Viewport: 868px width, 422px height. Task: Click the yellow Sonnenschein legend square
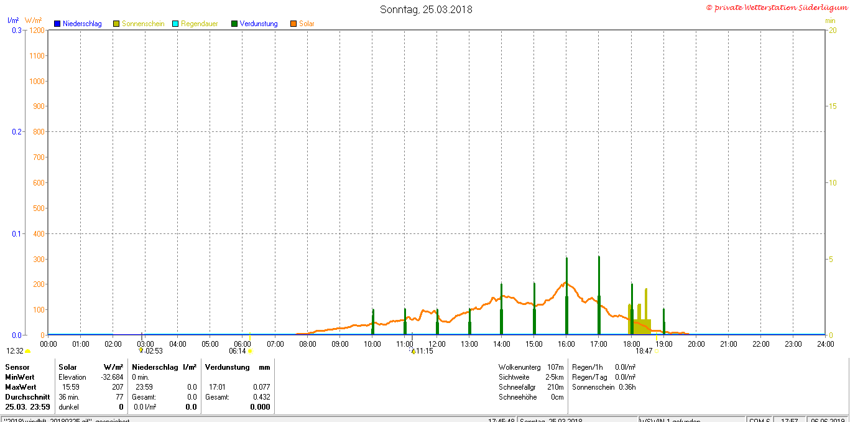coord(116,24)
